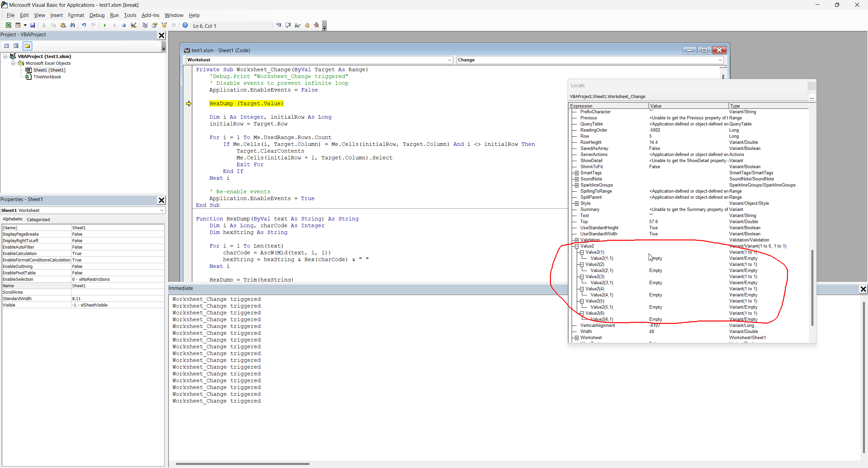The image size is (868, 468).
Task: Run the macro with the green play button
Action: [x=105, y=25]
